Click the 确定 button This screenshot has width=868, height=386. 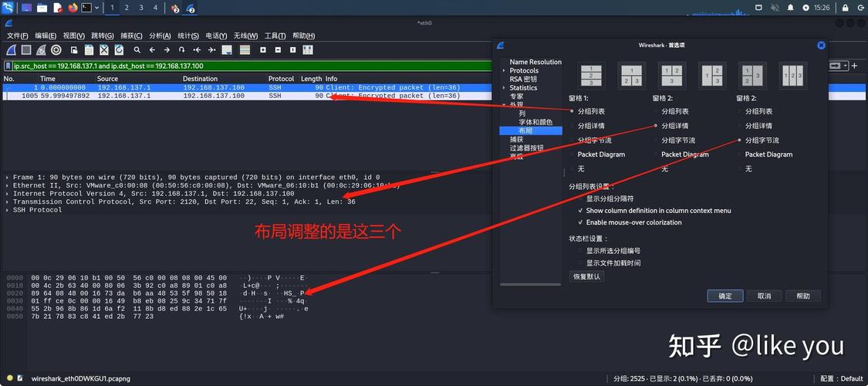724,296
